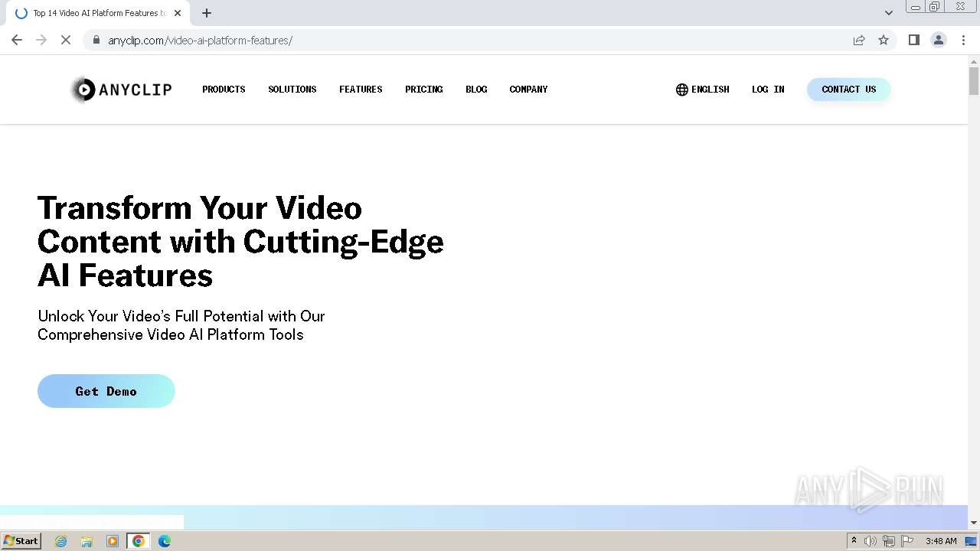This screenshot has width=980, height=551.
Task: Open Internet Explorer from taskbar
Action: 60,541
